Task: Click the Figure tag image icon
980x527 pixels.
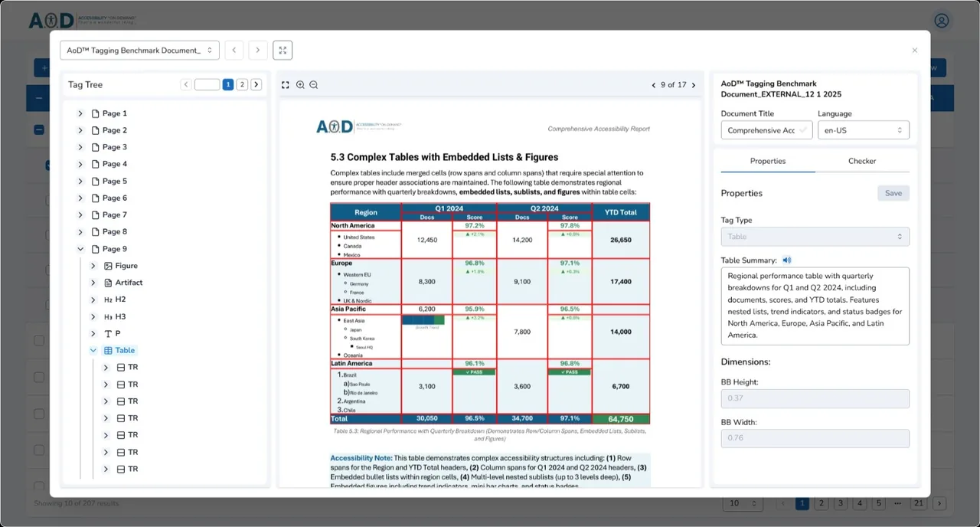Action: [x=108, y=266]
